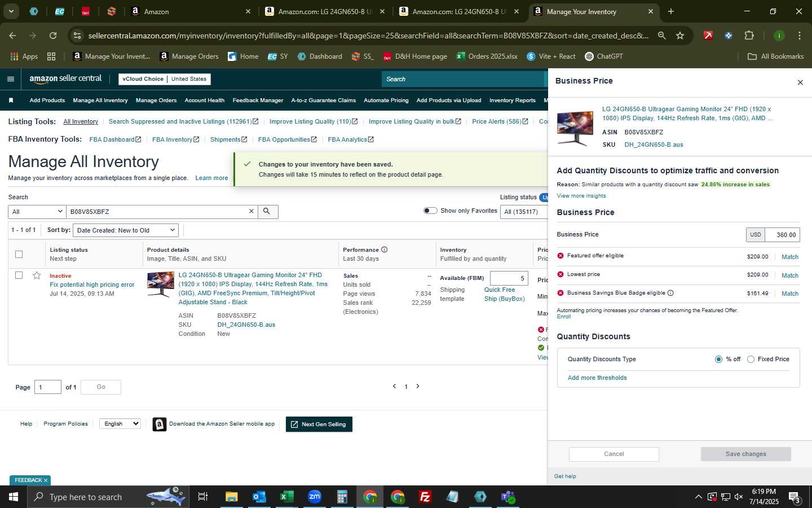
Task: Click the Cancel button in Business Price panel
Action: point(614,454)
